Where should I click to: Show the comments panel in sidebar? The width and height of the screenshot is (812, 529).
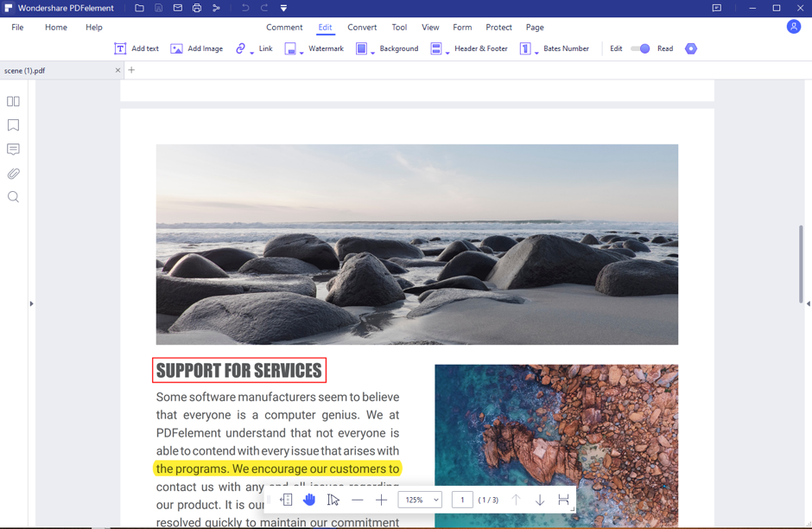pyautogui.click(x=13, y=150)
